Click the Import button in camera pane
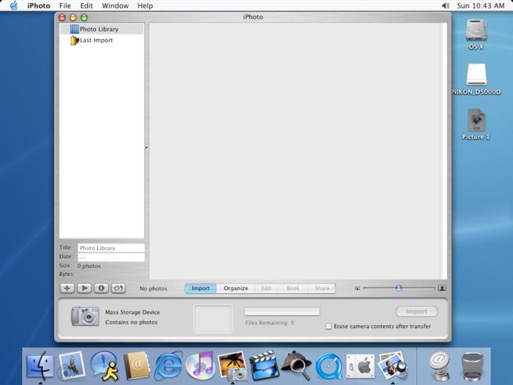The image size is (513, 385). pyautogui.click(x=417, y=312)
